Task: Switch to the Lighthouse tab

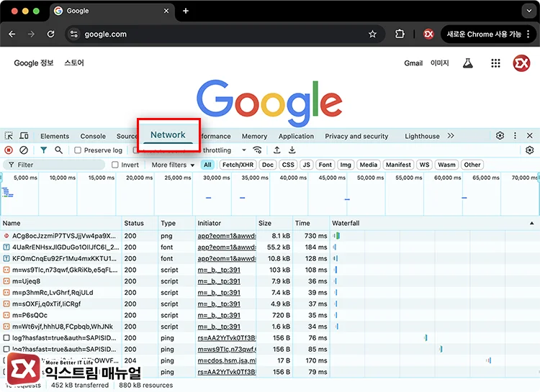Action: [422, 136]
